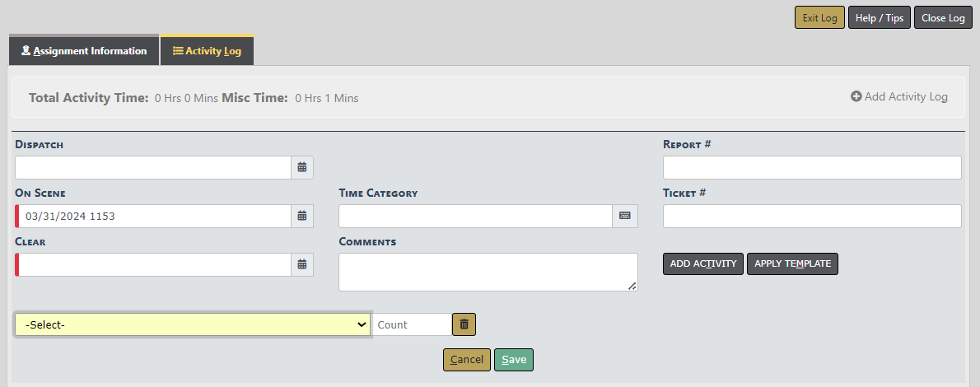Expand the -Select- activity dropdown
Screen dimensions: 980x387
point(193,324)
